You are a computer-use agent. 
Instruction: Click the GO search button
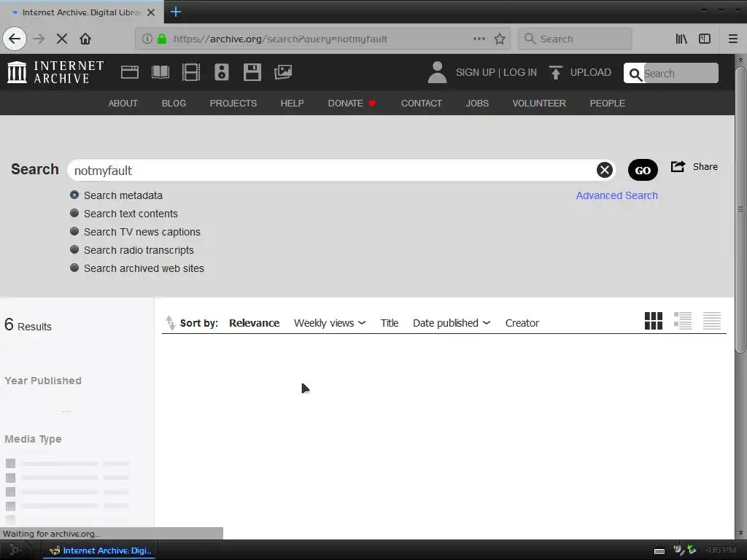[643, 170]
